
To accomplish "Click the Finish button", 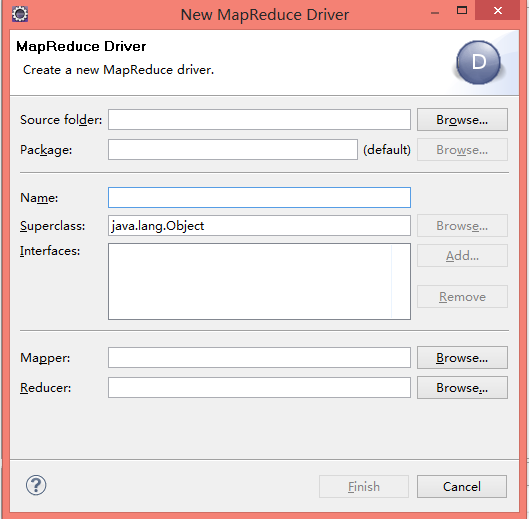I will click(364, 487).
